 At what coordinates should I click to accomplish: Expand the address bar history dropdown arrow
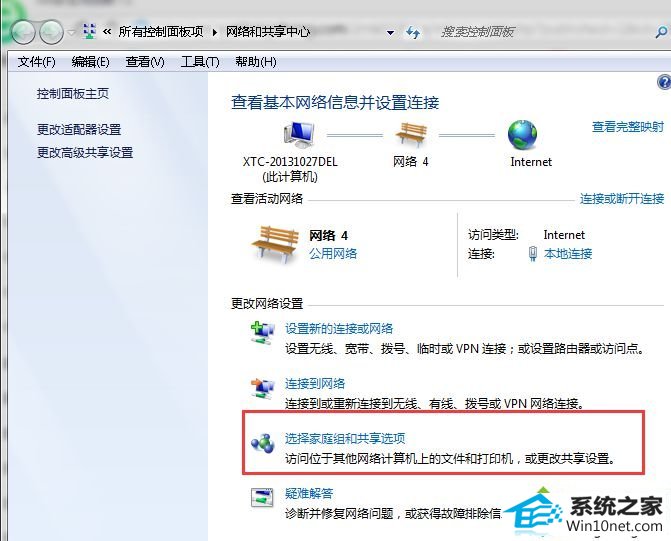(387, 32)
